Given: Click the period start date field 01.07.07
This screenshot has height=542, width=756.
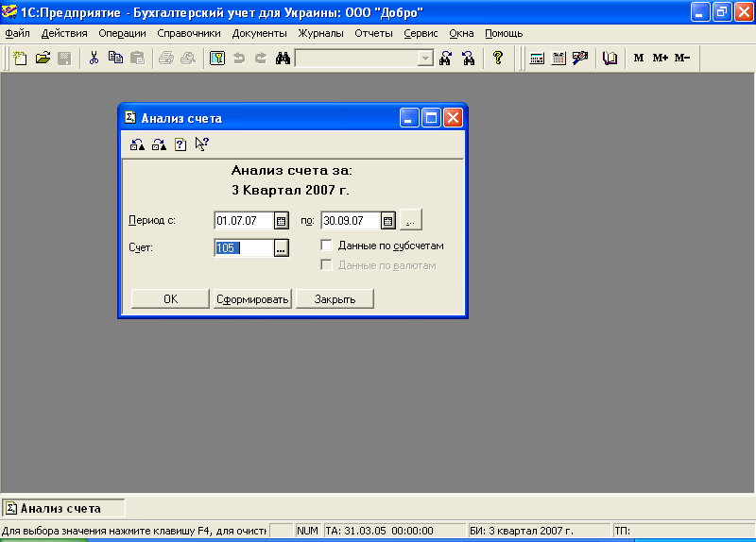Looking at the screenshot, I should 244,221.
